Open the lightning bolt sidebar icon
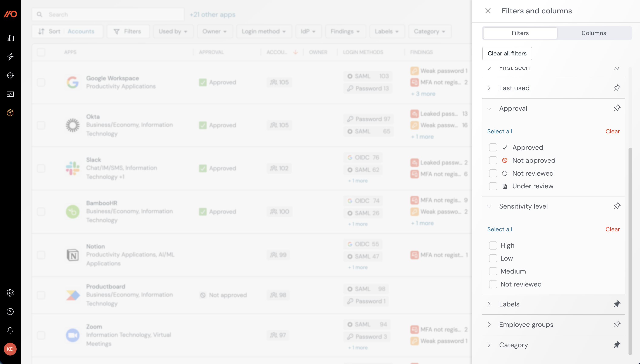The image size is (640, 364). pyautogui.click(x=10, y=57)
